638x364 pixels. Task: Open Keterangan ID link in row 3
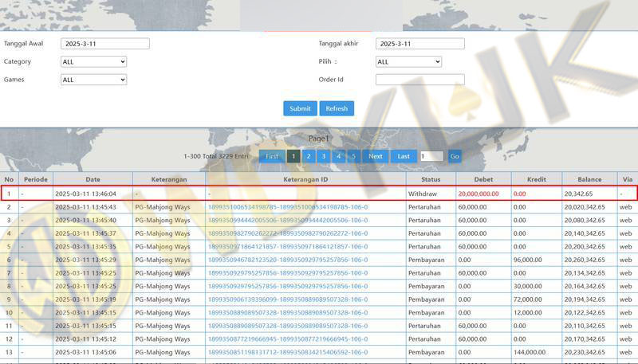[288, 220]
